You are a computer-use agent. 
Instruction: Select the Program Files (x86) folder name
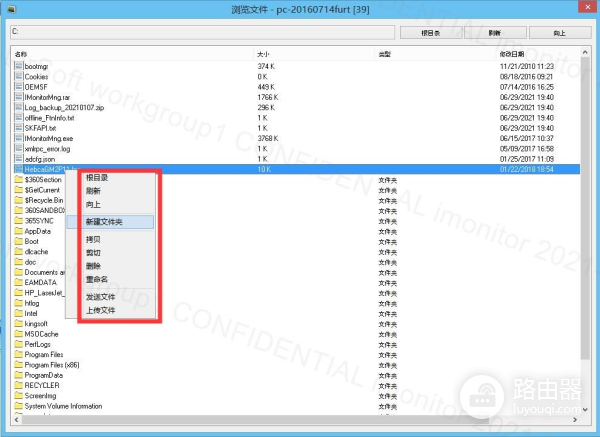52,365
